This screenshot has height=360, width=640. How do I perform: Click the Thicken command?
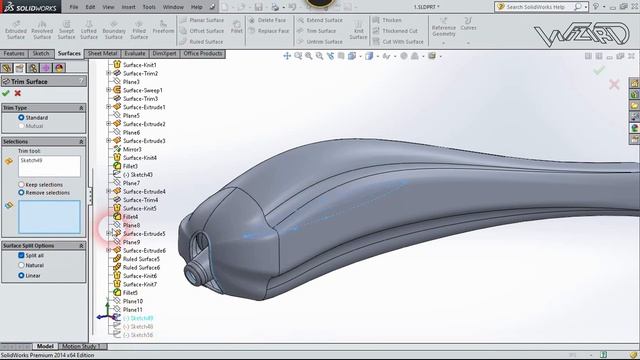[x=387, y=20]
